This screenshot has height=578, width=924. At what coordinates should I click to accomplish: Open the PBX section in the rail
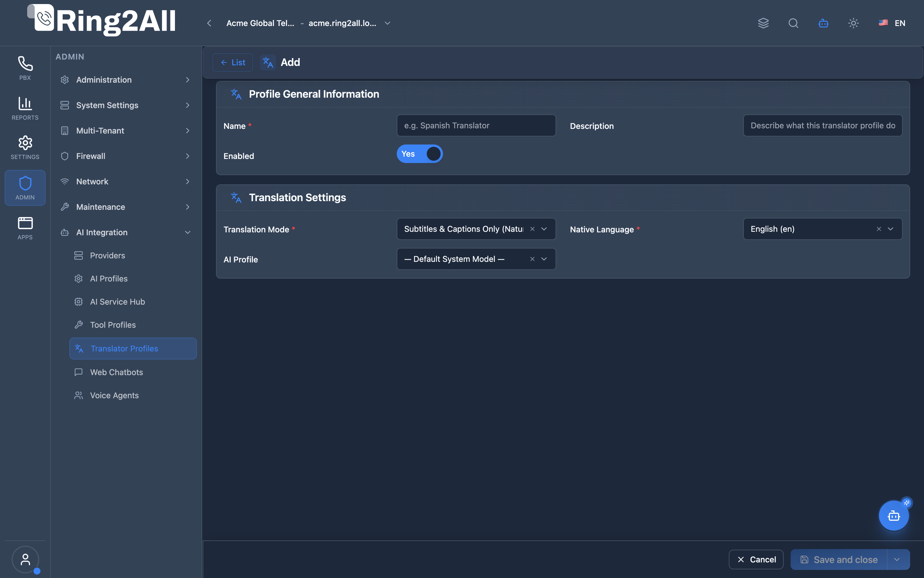point(25,68)
